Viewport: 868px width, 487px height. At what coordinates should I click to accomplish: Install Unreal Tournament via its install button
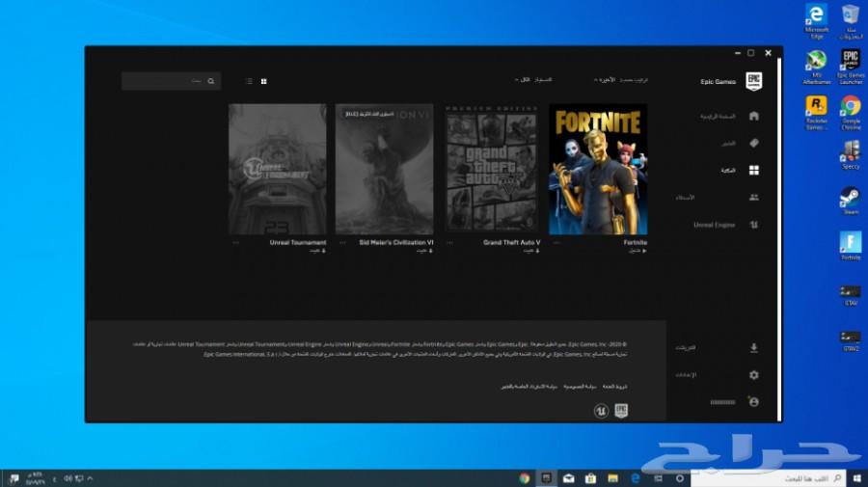click(x=317, y=251)
